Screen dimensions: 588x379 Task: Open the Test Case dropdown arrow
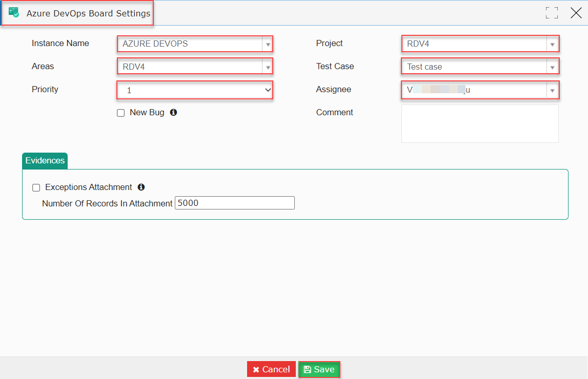point(552,67)
